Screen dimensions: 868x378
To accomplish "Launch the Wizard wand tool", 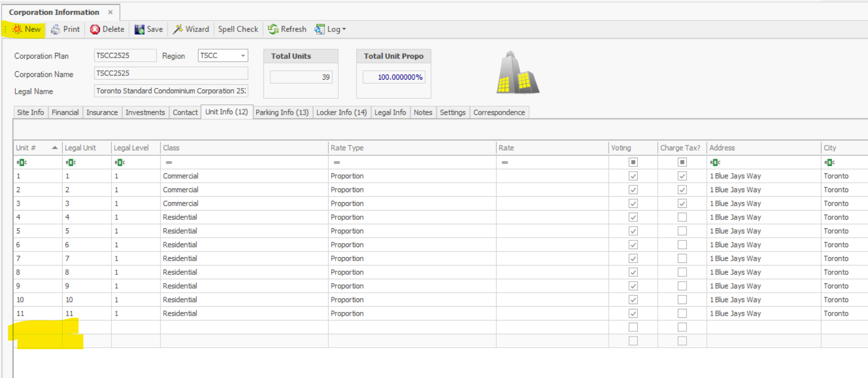I will [x=178, y=29].
